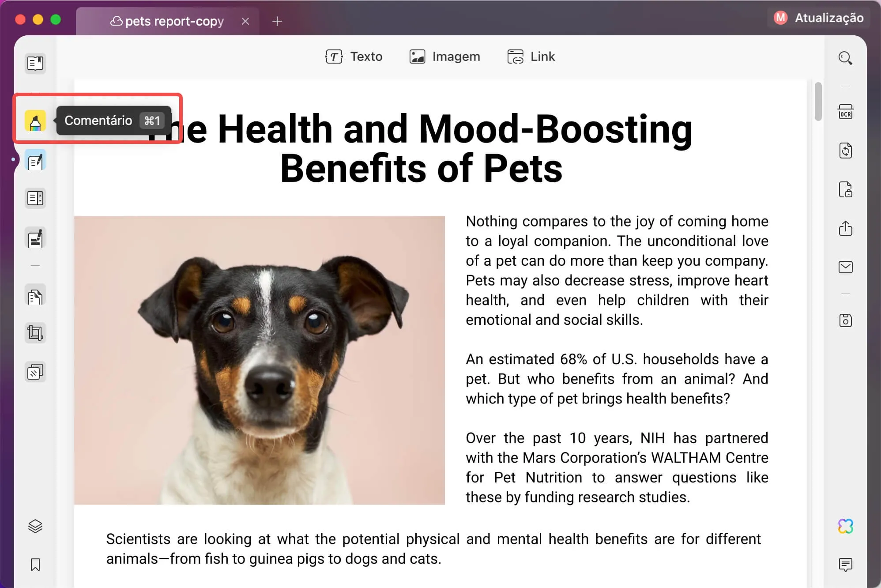Share the document via share icon
881x588 pixels.
tap(845, 228)
